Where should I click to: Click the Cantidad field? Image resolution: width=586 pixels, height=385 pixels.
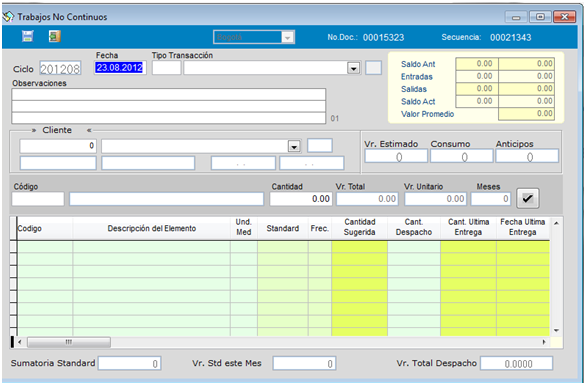coord(300,199)
